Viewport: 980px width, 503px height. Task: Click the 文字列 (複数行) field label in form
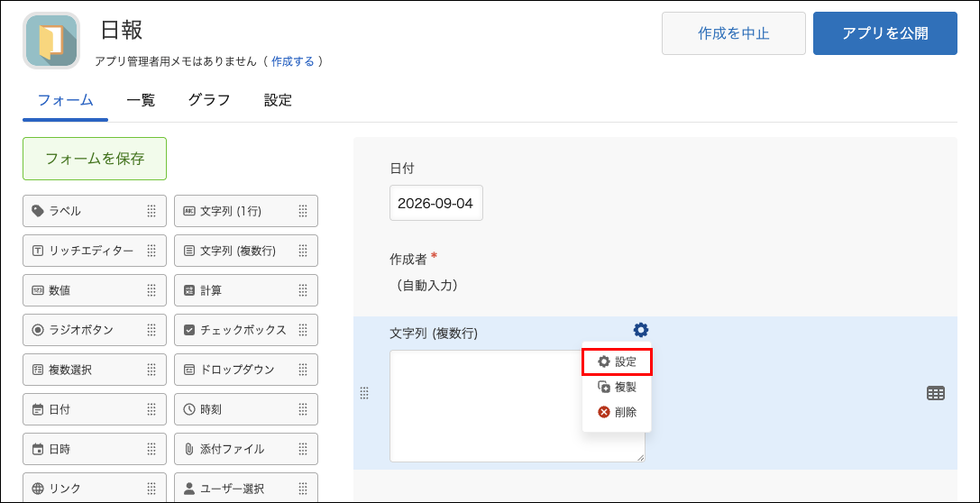pyautogui.click(x=434, y=334)
